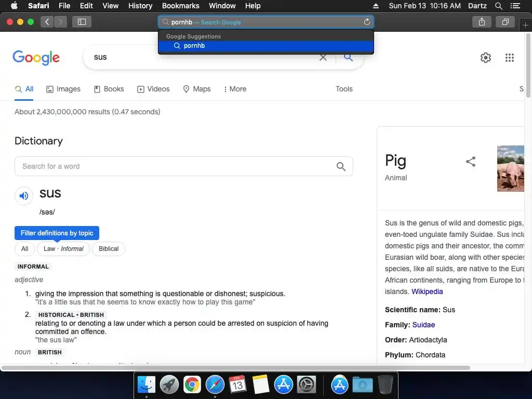Screen dimensions: 532x399
Task: Switch to the Books results tab
Action: 109,89
